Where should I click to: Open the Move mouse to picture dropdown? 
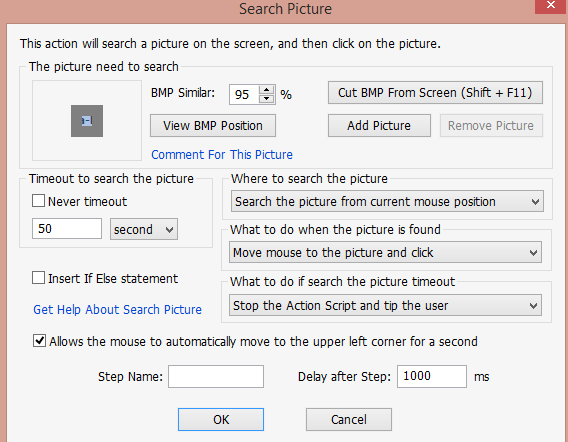[385, 253]
